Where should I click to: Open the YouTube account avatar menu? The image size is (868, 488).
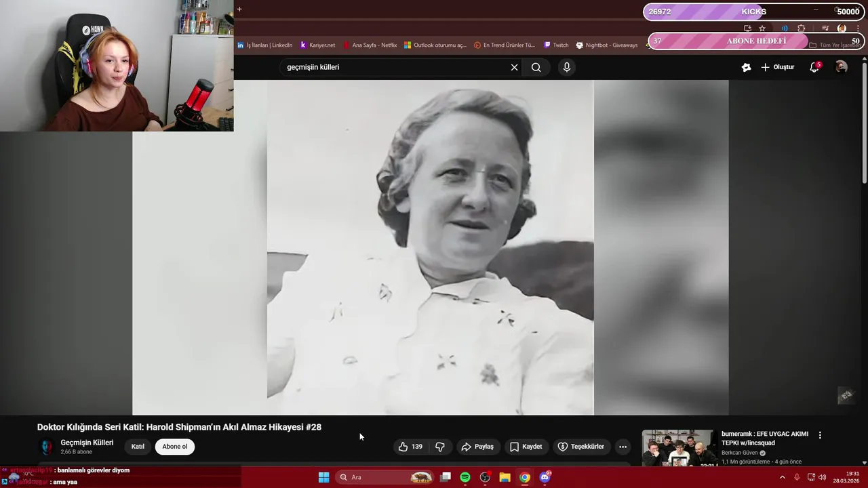coord(842,67)
